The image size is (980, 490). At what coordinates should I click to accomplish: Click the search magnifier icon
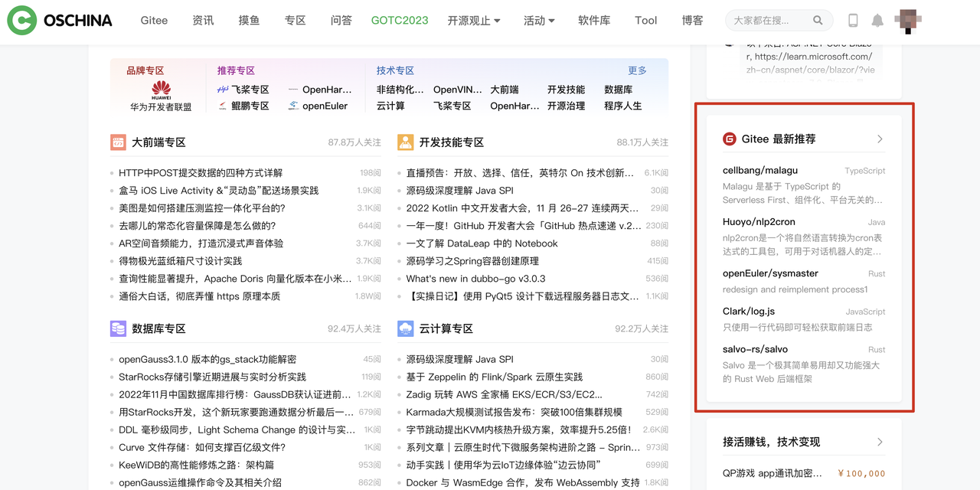point(818,21)
